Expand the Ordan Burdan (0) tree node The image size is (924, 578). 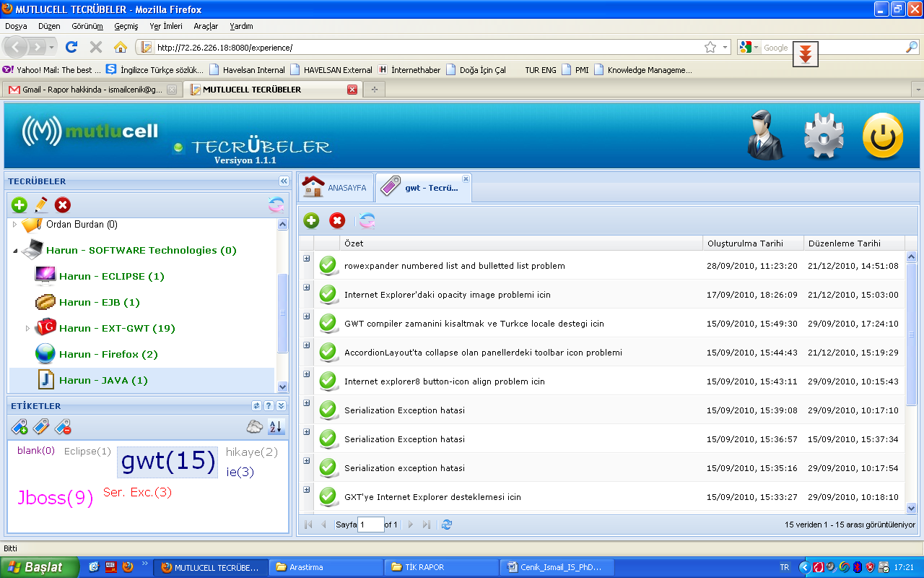pos(14,225)
